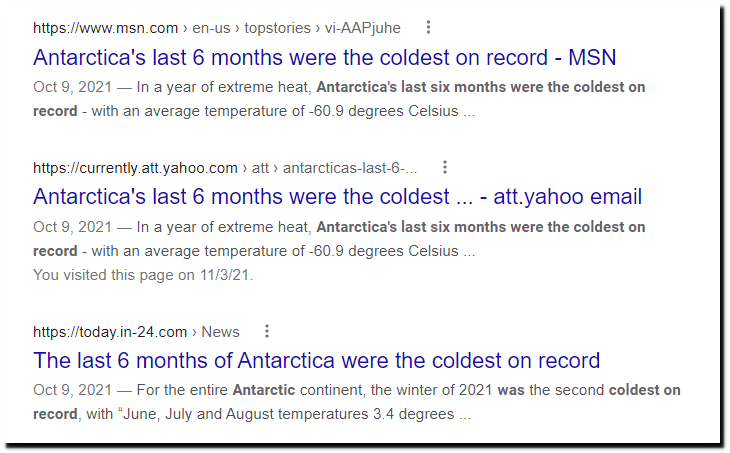
Task: Click the snippet mentioning June, July and August
Action: (x=357, y=402)
